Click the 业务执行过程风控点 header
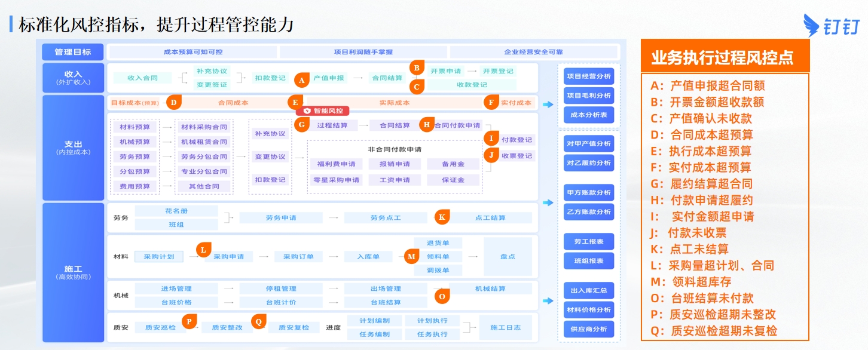 click(725, 57)
